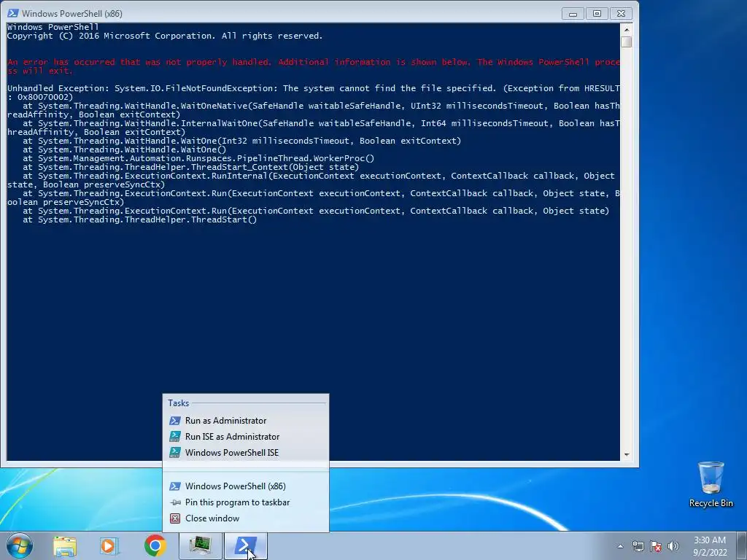The image size is (747, 560).
Task: Click the "WaitHandle.WaitOne()" stack trace line
Action: pyautogui.click(x=124, y=149)
